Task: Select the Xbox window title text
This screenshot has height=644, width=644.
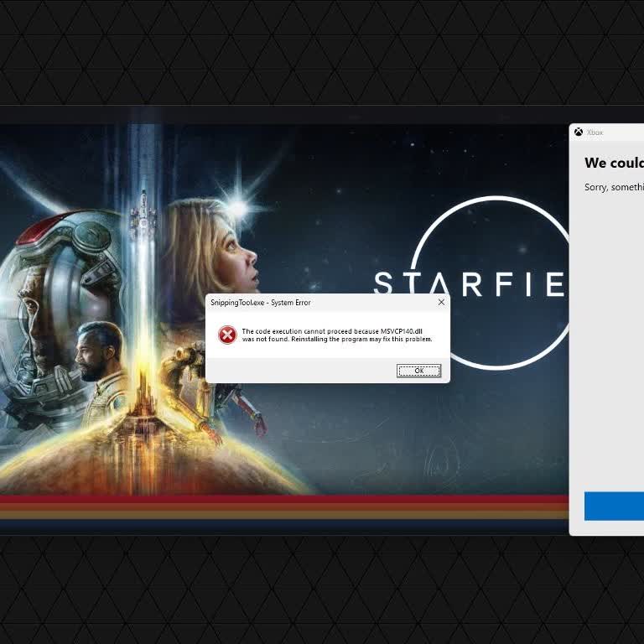Action: 595,132
